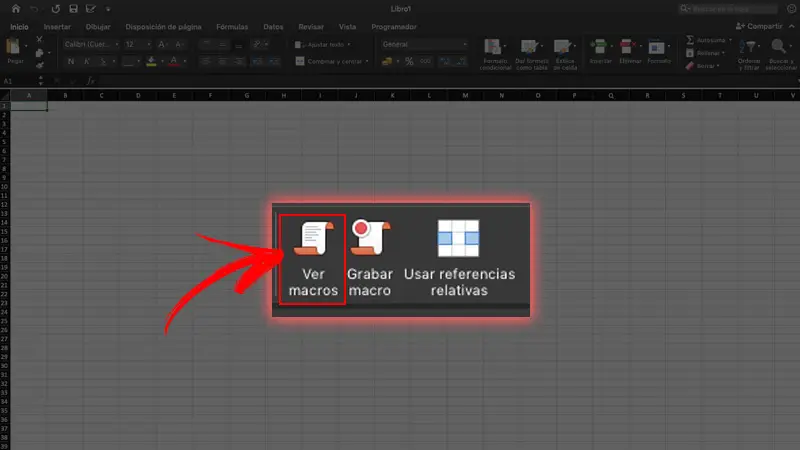Open quick access toolbar customize arrow
Viewport: 800px width, 450px height.
[x=108, y=9]
